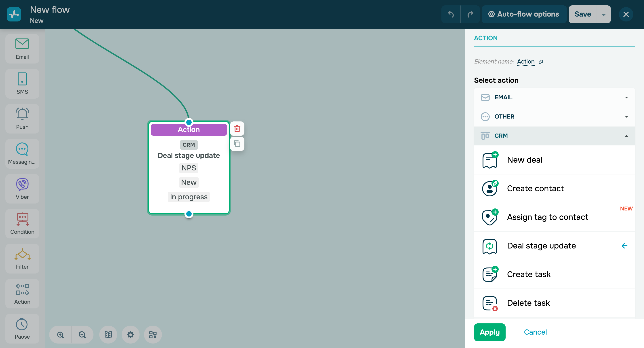Choose Create task from the CRM list
This screenshot has width=644, height=348.
tap(529, 274)
